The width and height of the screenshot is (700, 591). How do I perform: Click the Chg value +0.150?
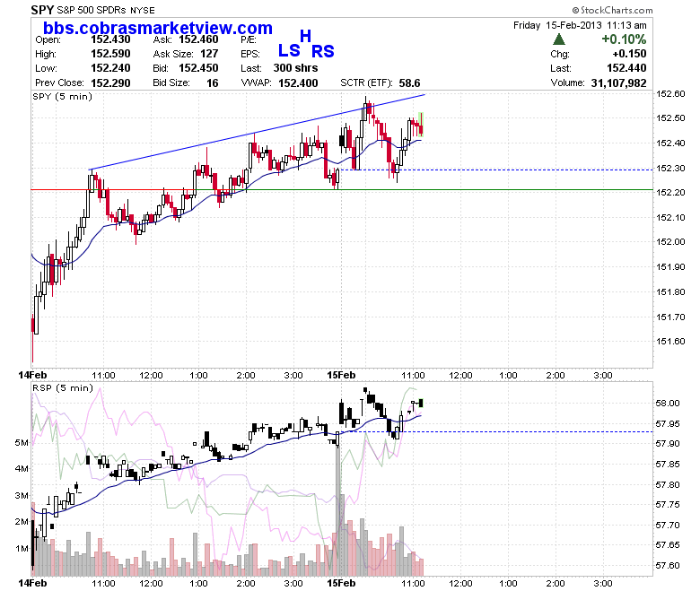[629, 54]
